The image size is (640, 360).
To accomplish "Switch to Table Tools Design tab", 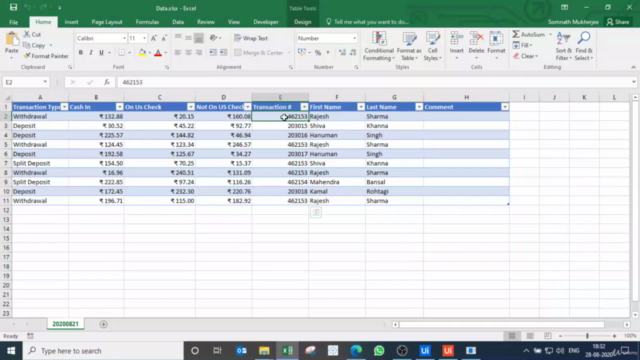I will [x=302, y=22].
